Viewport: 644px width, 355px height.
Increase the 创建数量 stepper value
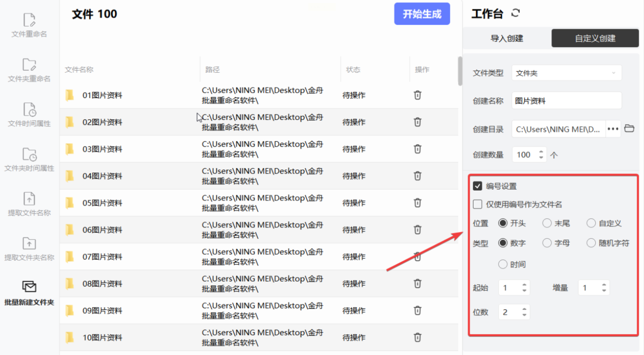point(541,152)
